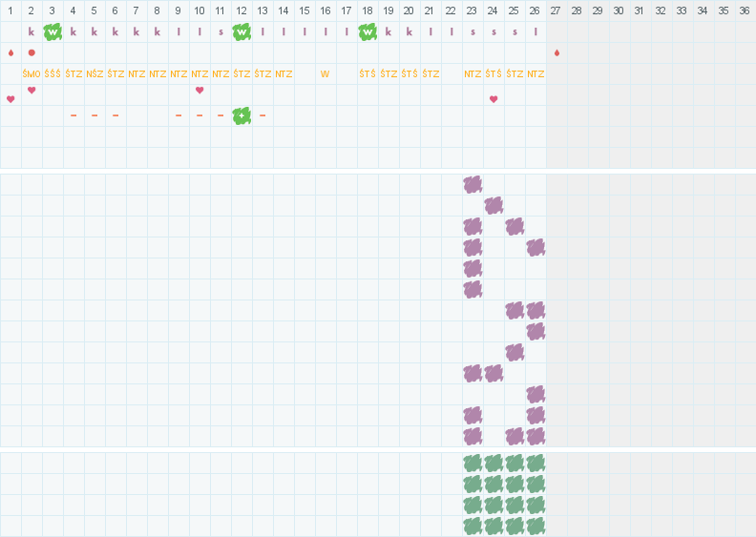The height and width of the screenshot is (537, 756).
Task: Click the orange minus sign on day 13
Action: pyautogui.click(x=262, y=115)
